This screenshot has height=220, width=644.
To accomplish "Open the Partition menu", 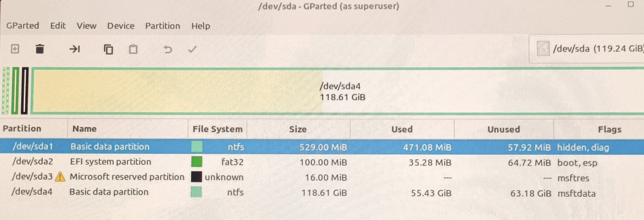I will 162,26.
